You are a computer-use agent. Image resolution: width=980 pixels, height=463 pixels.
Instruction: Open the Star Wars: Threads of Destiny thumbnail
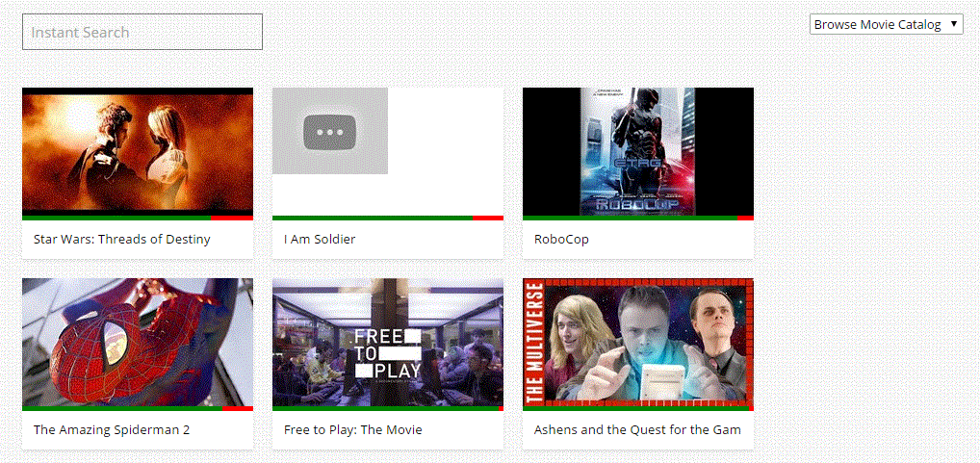pos(138,151)
